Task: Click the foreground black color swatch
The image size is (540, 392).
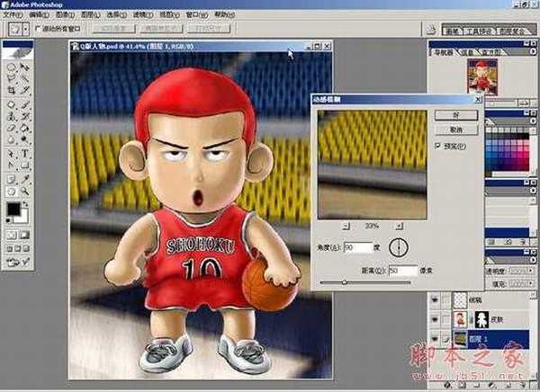Action: coord(13,209)
